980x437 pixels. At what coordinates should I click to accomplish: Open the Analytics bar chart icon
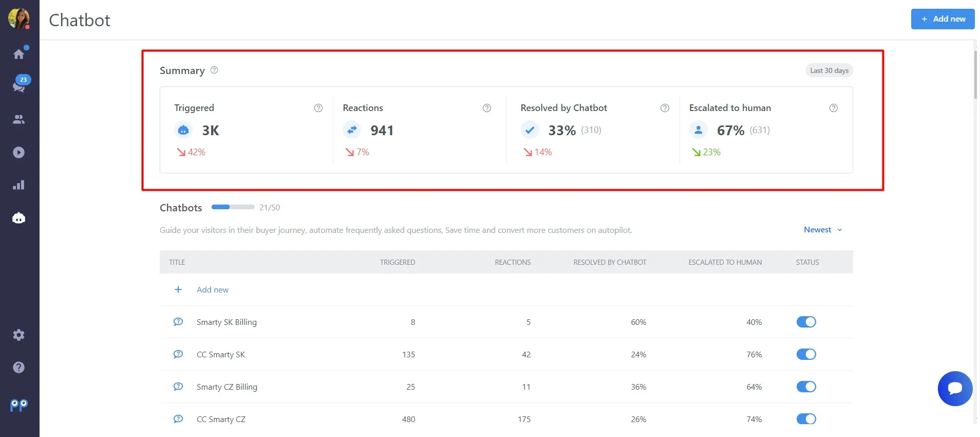(x=18, y=185)
